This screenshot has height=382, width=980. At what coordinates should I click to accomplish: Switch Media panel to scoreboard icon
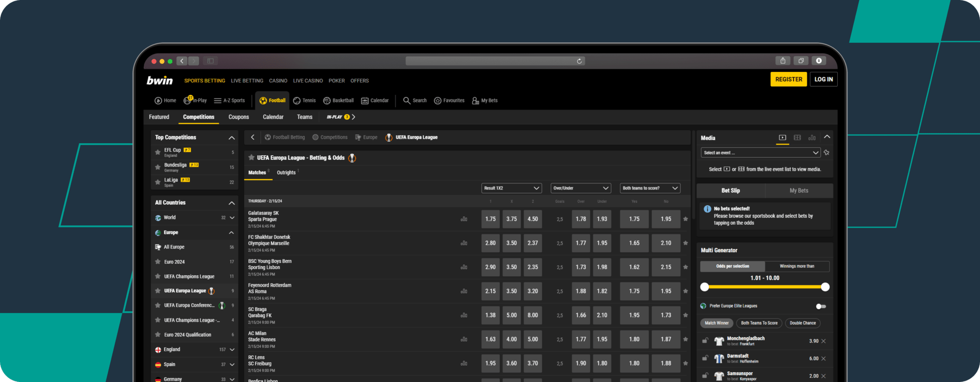point(797,138)
